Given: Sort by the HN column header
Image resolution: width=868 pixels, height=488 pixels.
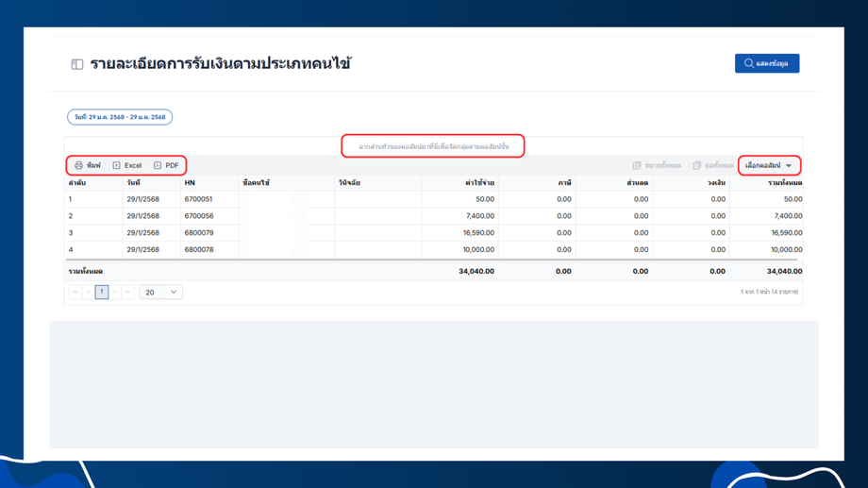Looking at the screenshot, I should [x=190, y=182].
